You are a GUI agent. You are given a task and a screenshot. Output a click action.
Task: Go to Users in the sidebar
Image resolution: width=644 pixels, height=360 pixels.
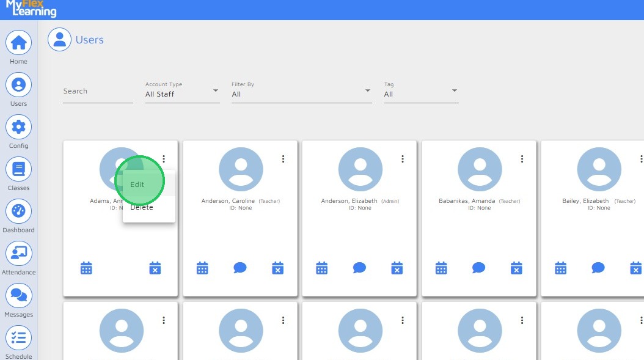point(18,85)
